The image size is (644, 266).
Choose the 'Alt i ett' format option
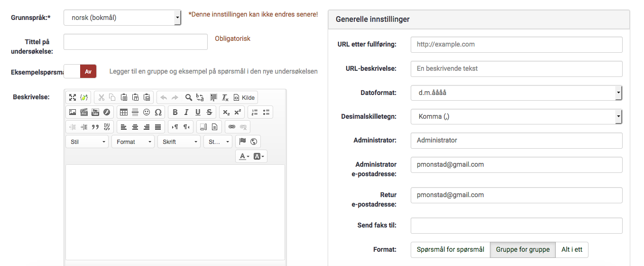point(571,249)
